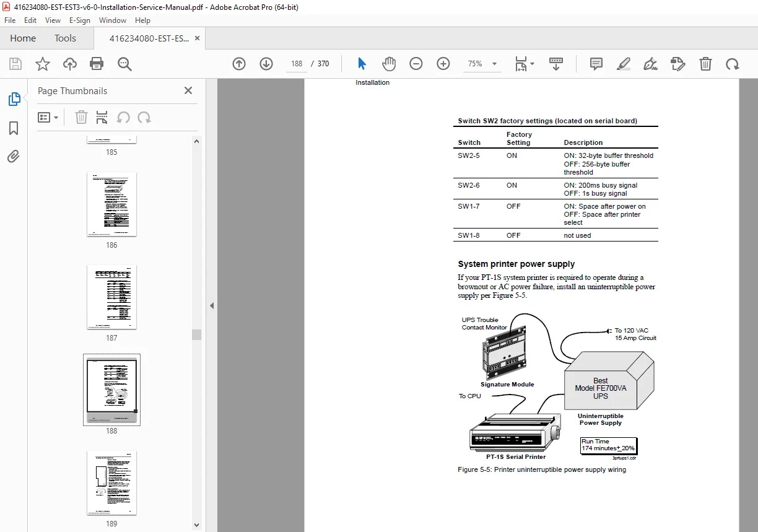Zoom out with the minus icon
Viewport: 758px width, 532px height.
pos(416,64)
